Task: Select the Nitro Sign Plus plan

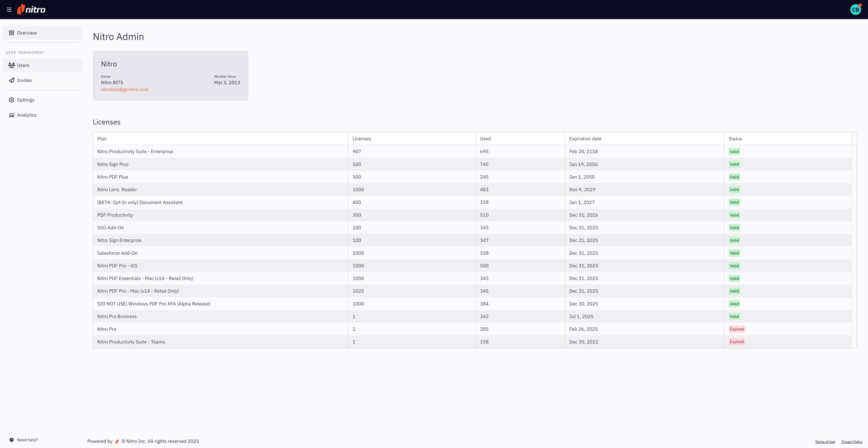Action: [x=113, y=164]
